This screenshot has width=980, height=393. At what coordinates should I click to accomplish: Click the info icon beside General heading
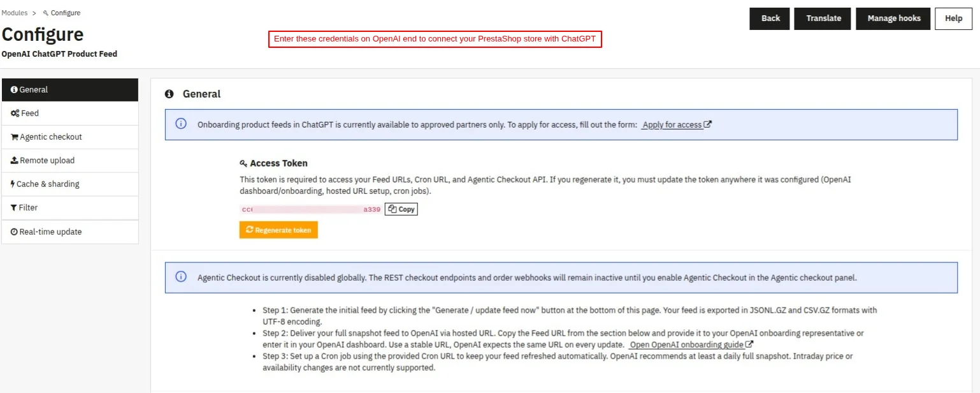click(169, 94)
